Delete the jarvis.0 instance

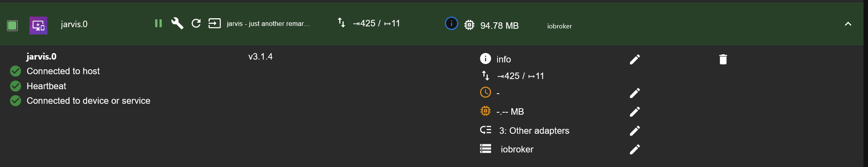(723, 60)
